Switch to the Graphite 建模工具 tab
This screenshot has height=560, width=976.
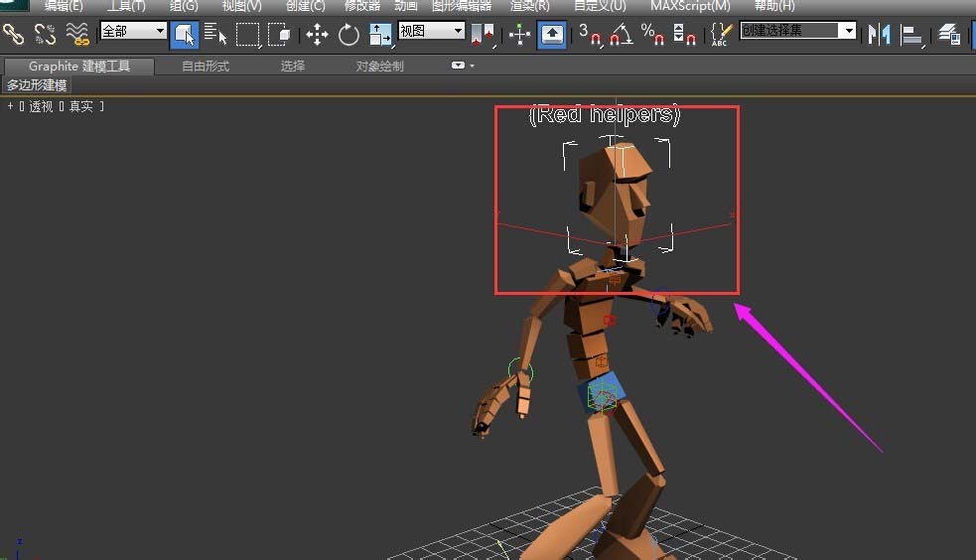tap(79, 66)
